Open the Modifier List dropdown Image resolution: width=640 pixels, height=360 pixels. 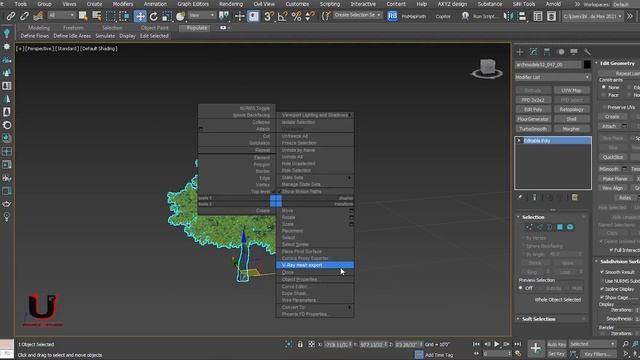(x=553, y=77)
